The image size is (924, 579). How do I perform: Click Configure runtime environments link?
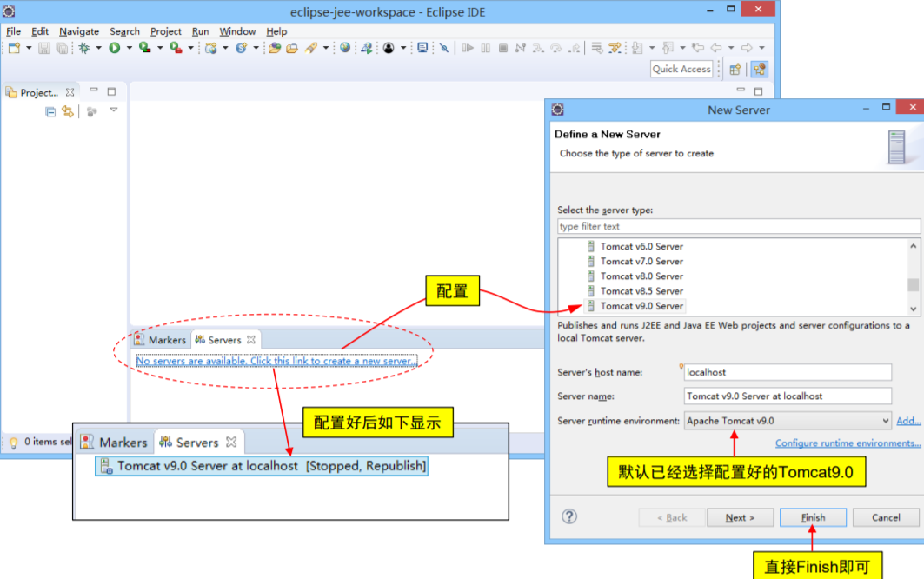click(x=848, y=443)
